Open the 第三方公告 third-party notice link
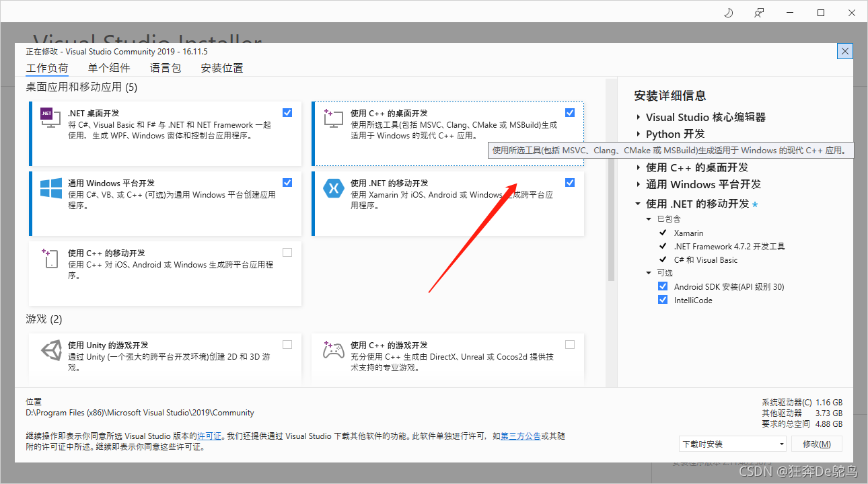The image size is (868, 484). (520, 436)
